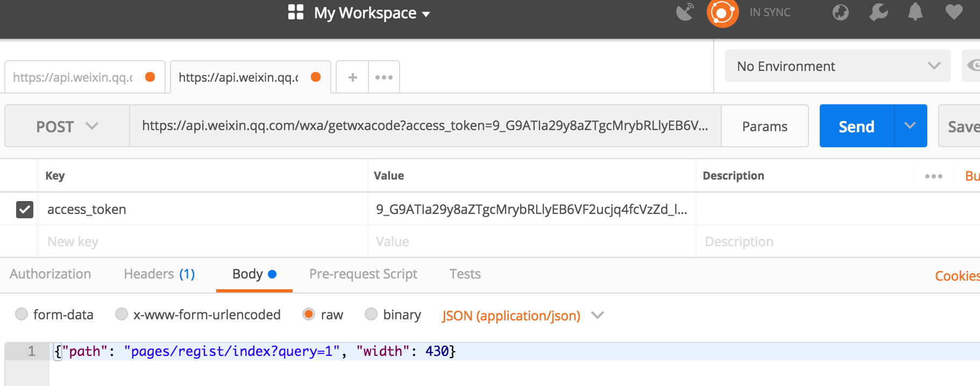Select the form-data radio button

pyautogui.click(x=22, y=314)
